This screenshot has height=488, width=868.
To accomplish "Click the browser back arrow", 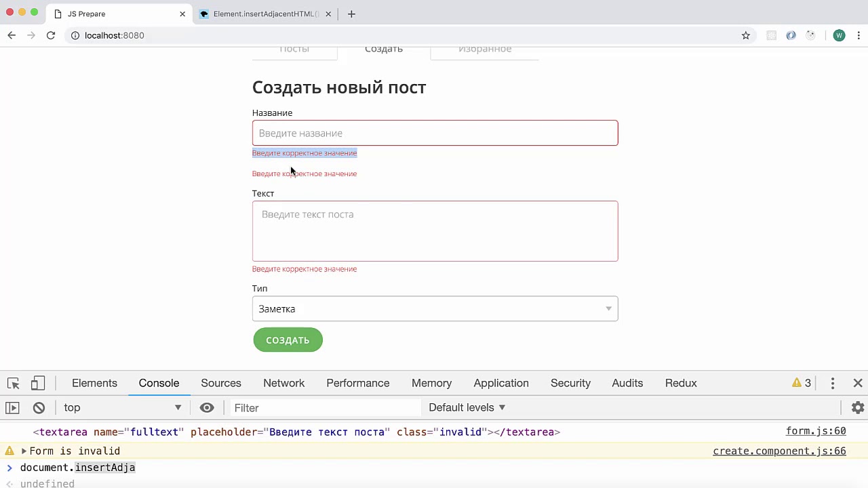I will pyautogui.click(x=12, y=35).
